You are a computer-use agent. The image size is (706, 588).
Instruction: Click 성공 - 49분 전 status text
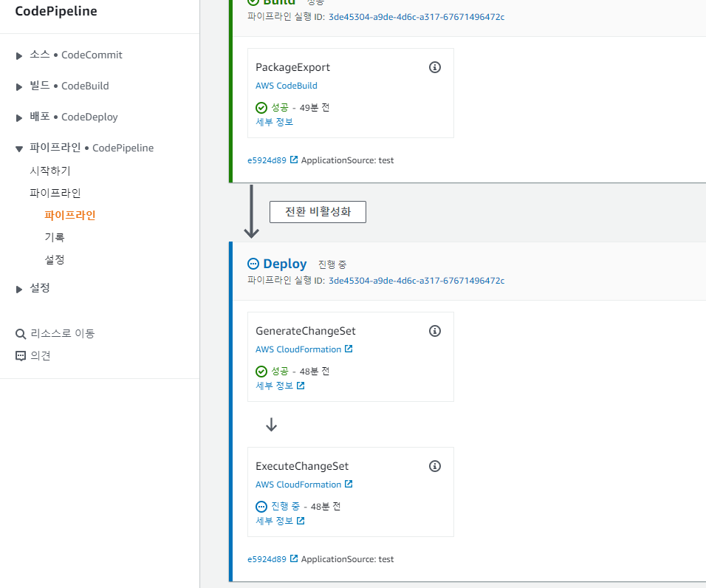[300, 108]
